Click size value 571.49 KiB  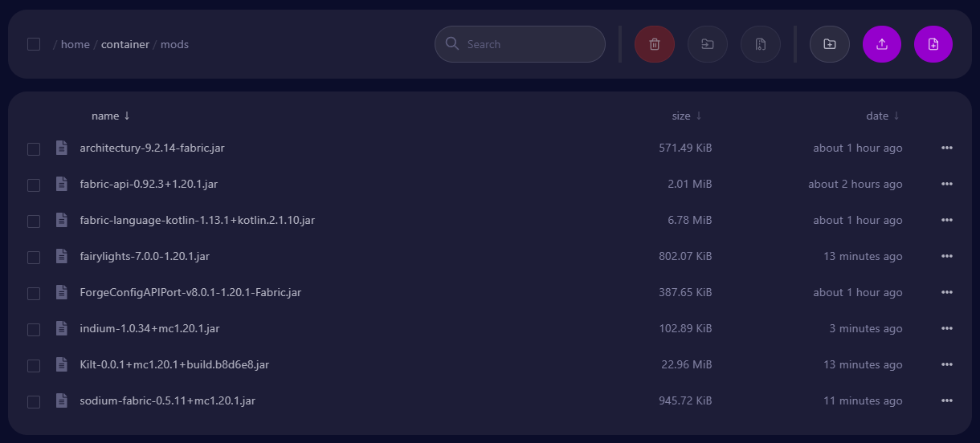point(685,148)
